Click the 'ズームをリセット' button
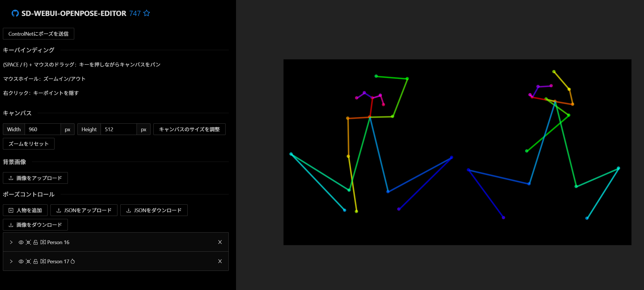Screen dimensions: 644x290 [x=29, y=144]
